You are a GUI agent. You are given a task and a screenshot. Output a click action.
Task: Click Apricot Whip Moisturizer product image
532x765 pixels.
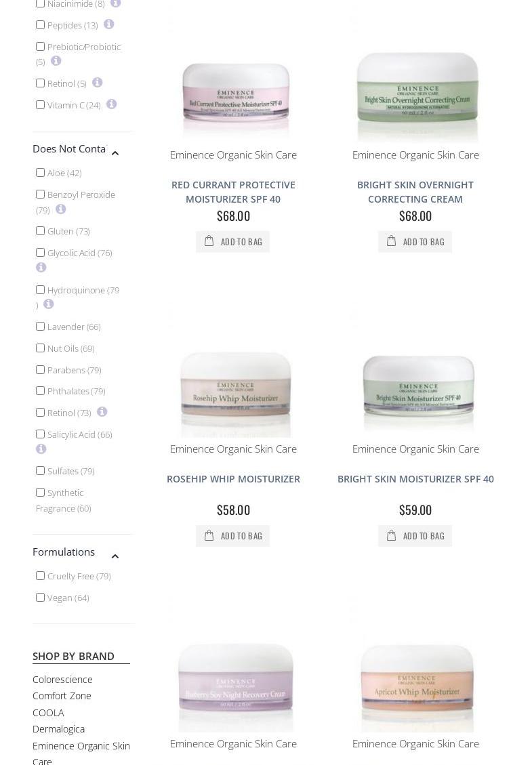(x=416, y=685)
